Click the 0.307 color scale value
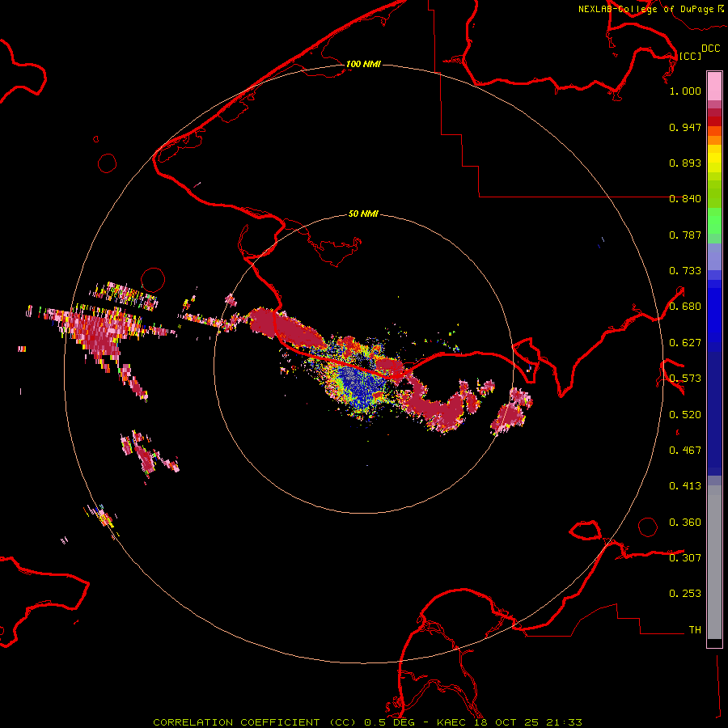Viewport: 728px width, 728px height. (685, 557)
